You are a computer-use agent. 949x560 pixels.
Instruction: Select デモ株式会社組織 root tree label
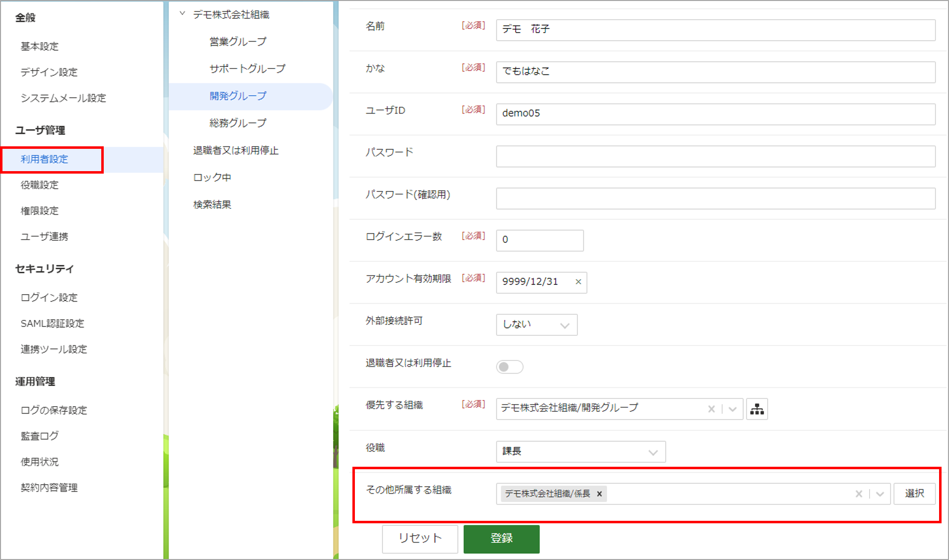tap(231, 14)
